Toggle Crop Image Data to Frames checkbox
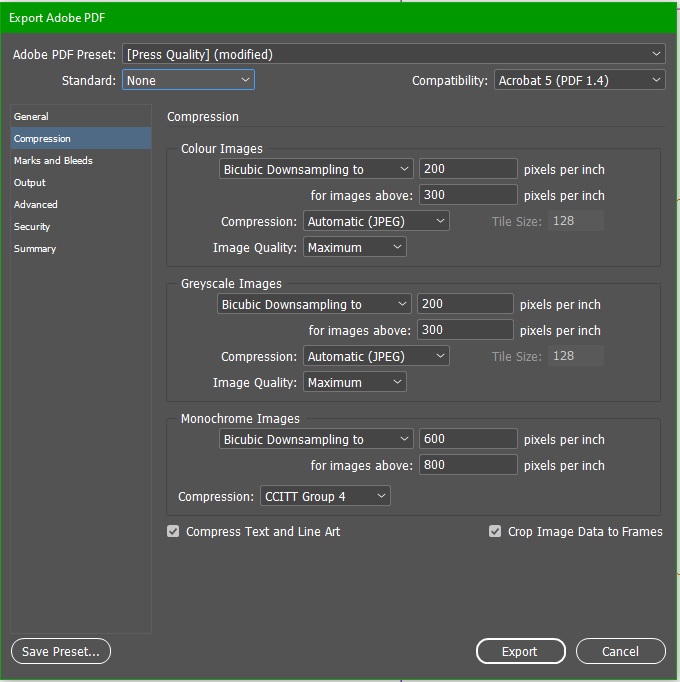This screenshot has height=682, width=680. pos(495,531)
